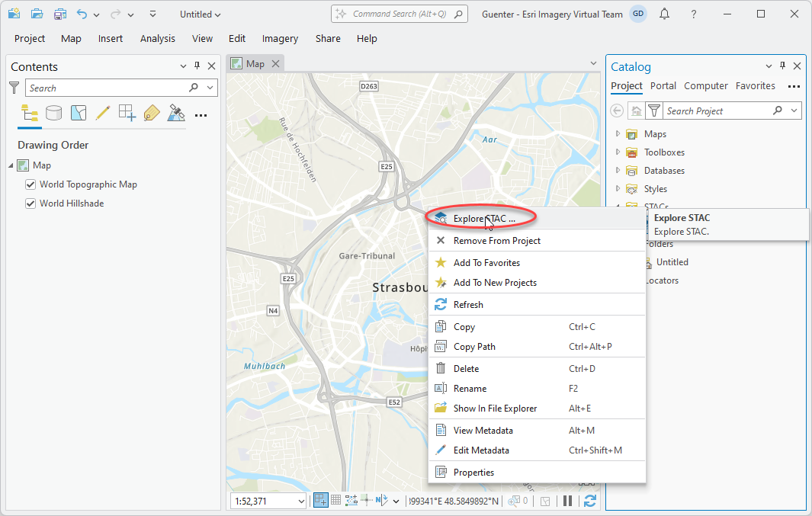Viewport: 812px width, 516px height.
Task: Open the map scale dropdown
Action: pos(300,501)
